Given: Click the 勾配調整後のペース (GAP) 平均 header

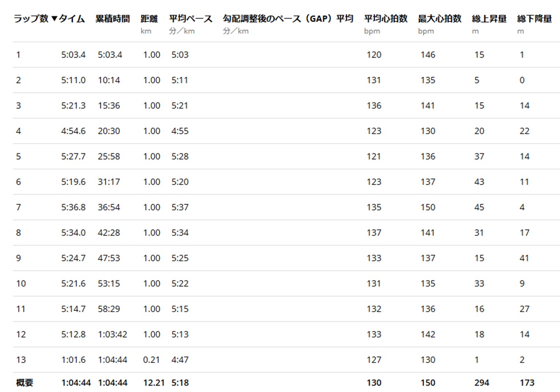Looking at the screenshot, I should click(288, 19).
